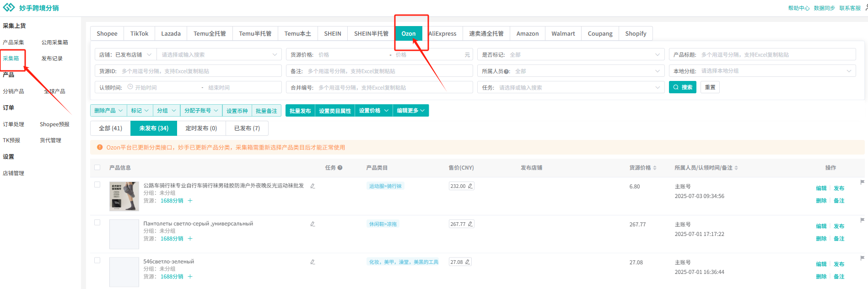Click 发布 for the Пантолеты product
Viewport: 868px width, 289px height.
point(839,226)
